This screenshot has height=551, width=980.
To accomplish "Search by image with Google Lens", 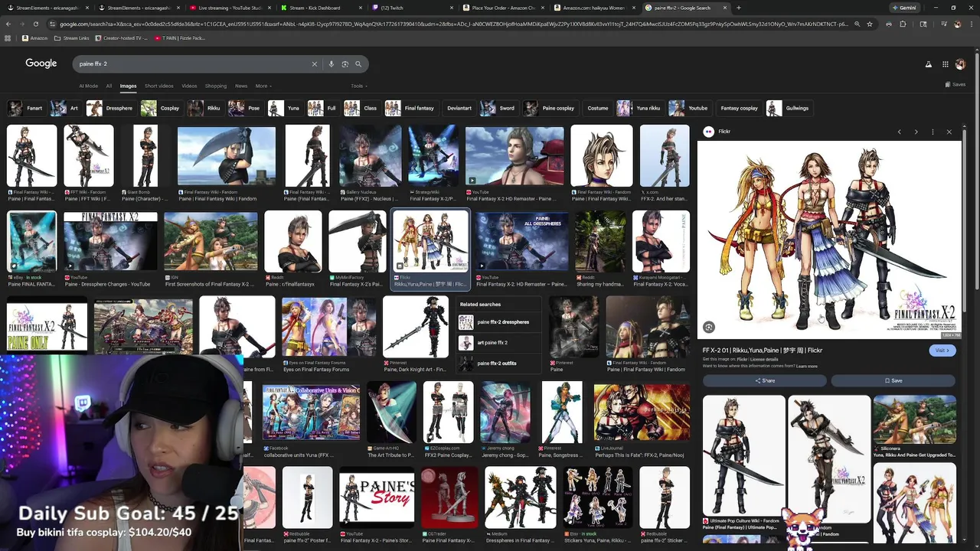I will (x=345, y=64).
